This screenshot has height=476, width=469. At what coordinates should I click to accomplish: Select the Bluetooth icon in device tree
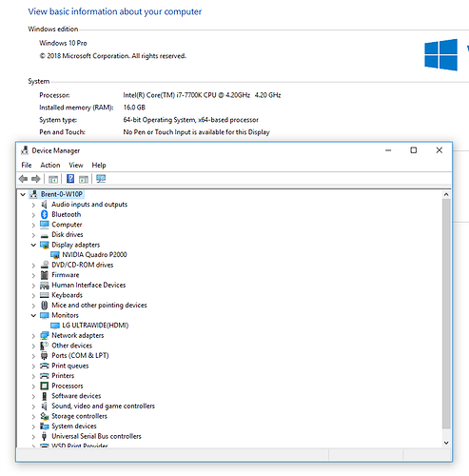click(x=45, y=214)
